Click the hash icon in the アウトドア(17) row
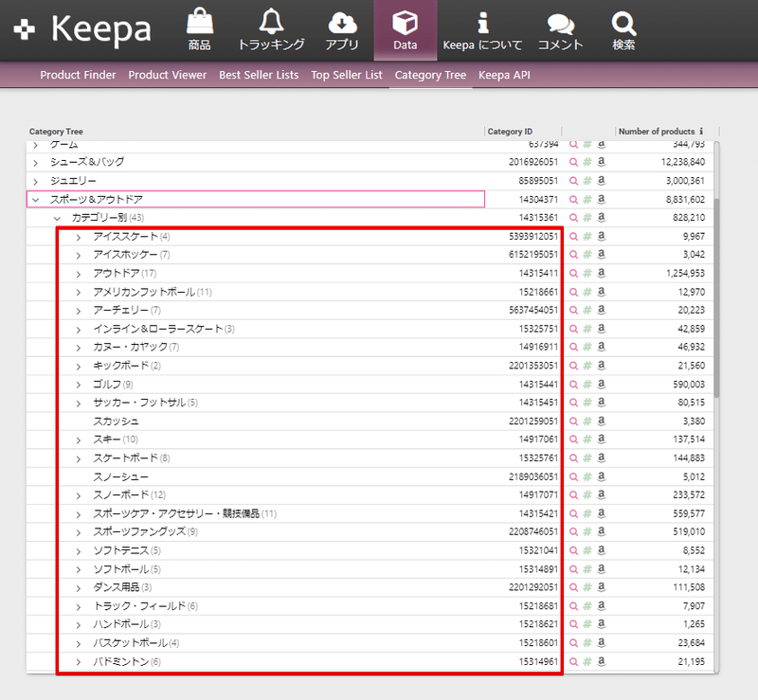The width and height of the screenshot is (758, 700). point(587,273)
